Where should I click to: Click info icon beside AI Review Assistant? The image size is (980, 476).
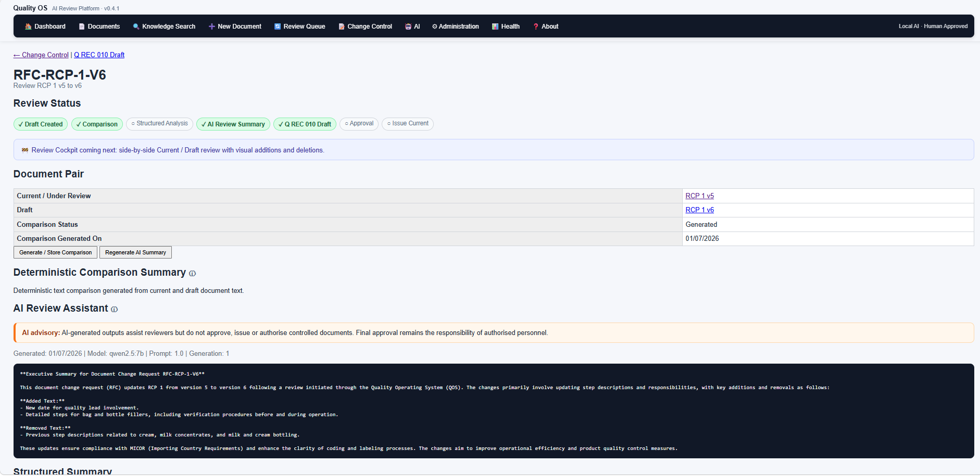point(115,310)
